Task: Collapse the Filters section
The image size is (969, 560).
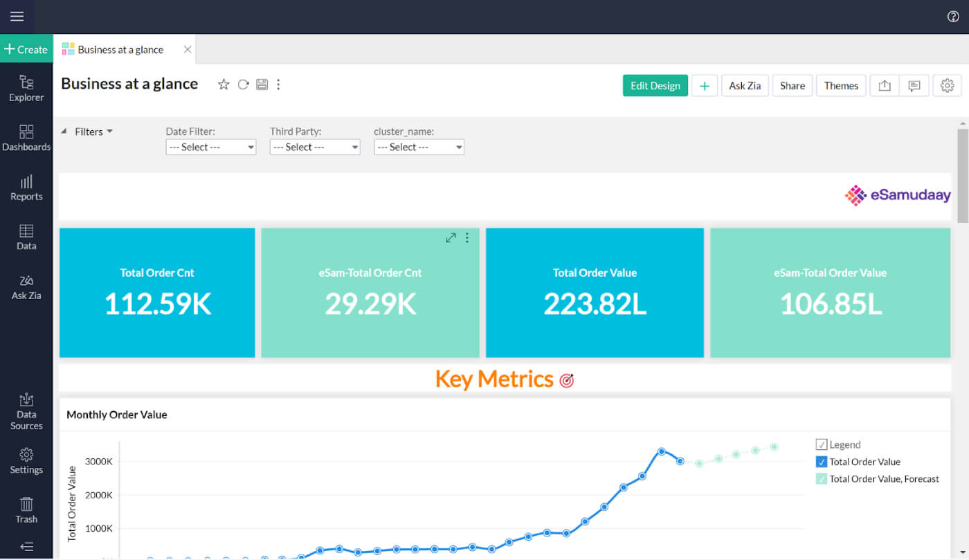Action: [64, 131]
